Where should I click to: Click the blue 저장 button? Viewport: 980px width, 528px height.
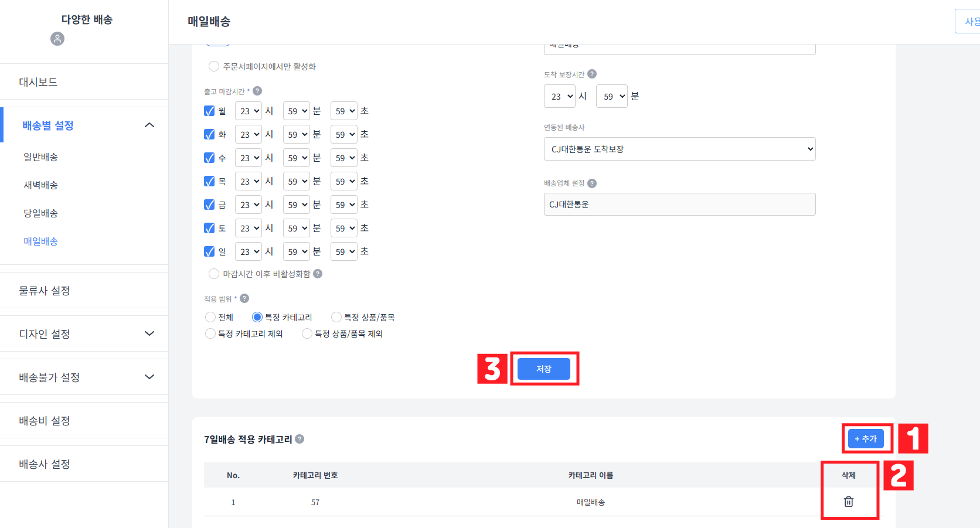point(543,369)
